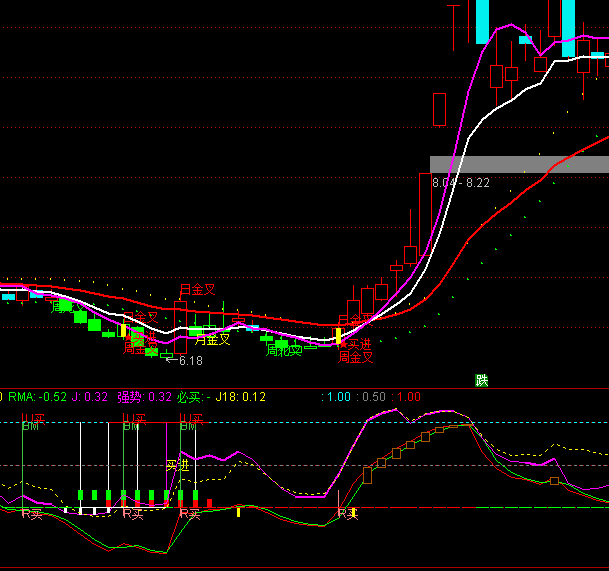This screenshot has width=609, height=571.
Task: Click the cyan 1.00 level value
Action: 336,397
